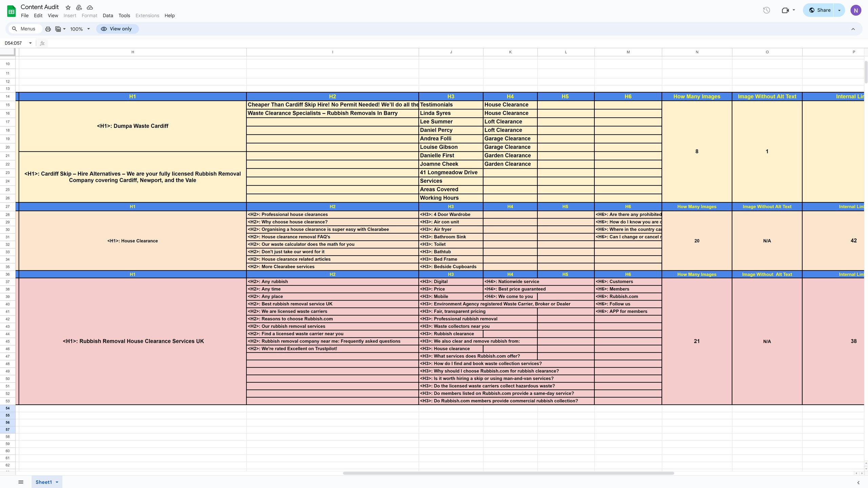
Task: Open the Google Sheets home icon
Action: [x=11, y=11]
